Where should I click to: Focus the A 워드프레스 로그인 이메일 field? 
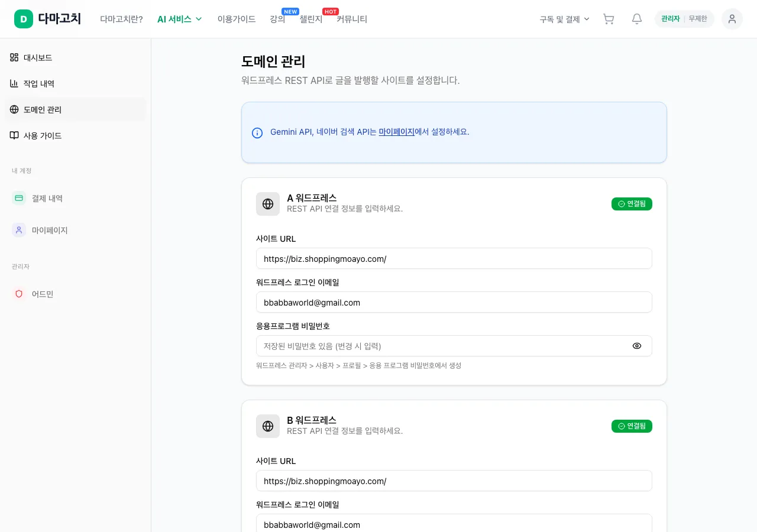[454, 302]
